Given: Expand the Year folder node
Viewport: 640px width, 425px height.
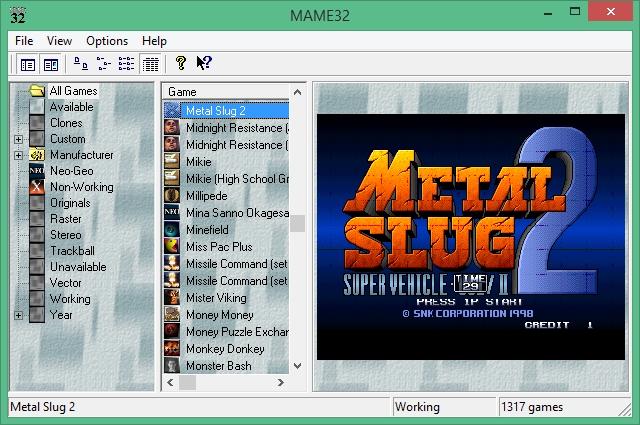Looking at the screenshot, I should (18, 315).
